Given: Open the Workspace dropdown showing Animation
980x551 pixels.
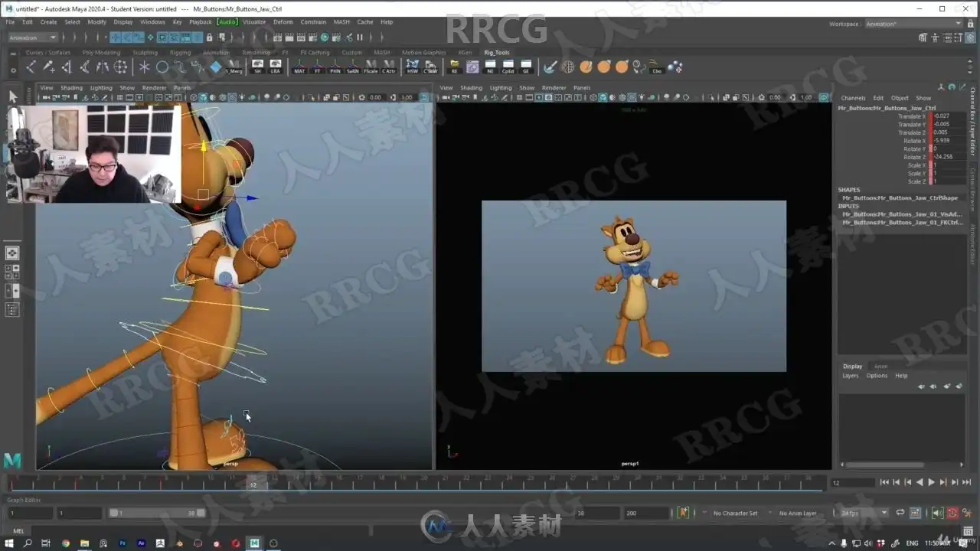Looking at the screenshot, I should coord(913,24).
